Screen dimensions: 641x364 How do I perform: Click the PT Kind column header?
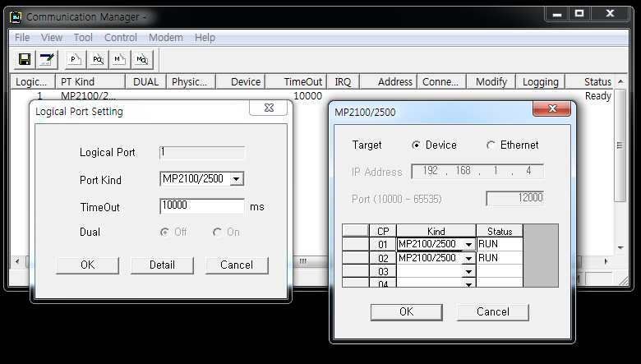[90, 81]
